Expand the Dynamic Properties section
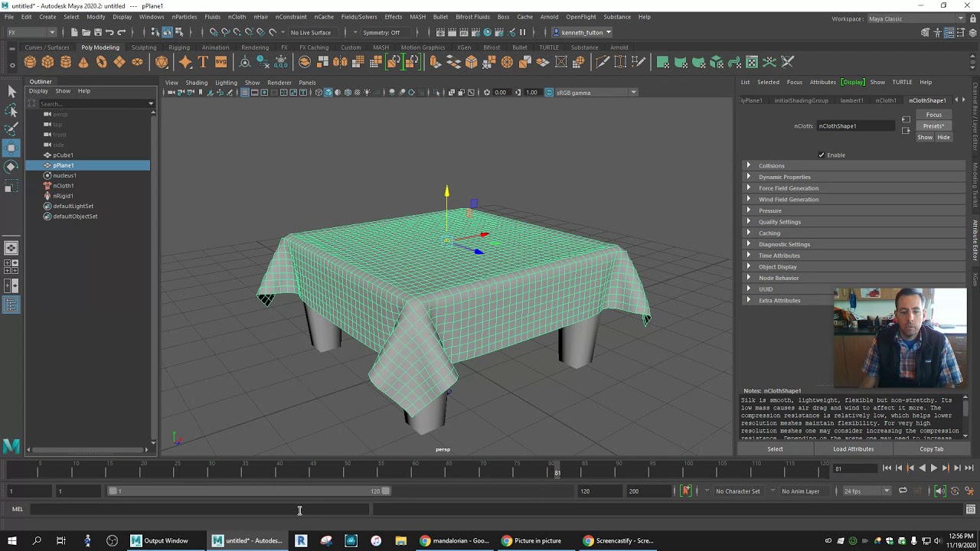The image size is (980, 551). [x=854, y=177]
